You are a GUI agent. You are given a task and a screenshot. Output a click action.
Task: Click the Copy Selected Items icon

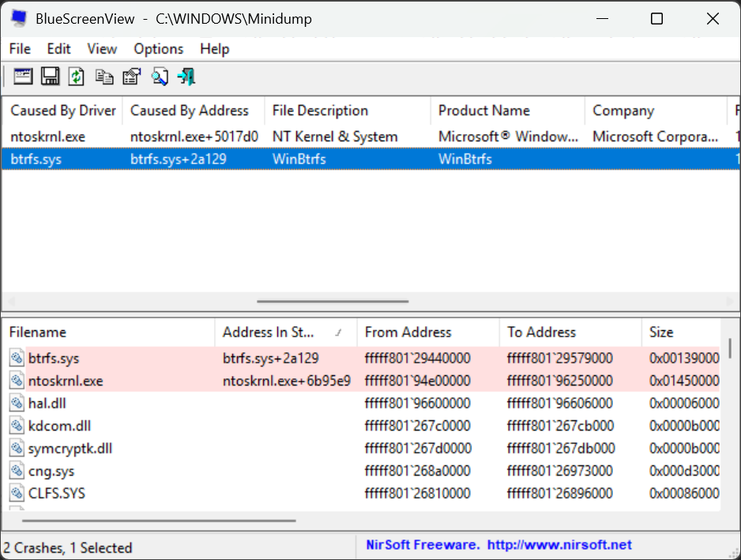click(x=104, y=77)
